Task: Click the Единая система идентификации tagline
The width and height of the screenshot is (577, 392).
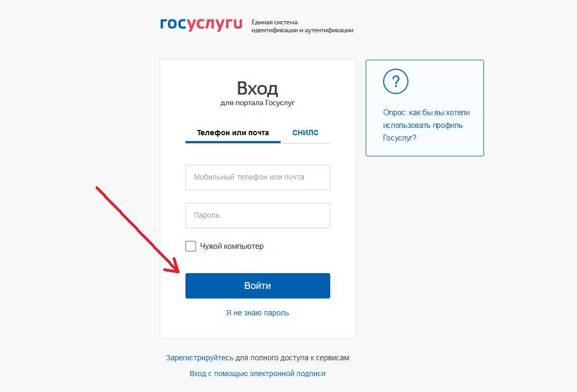Action: tap(302, 26)
